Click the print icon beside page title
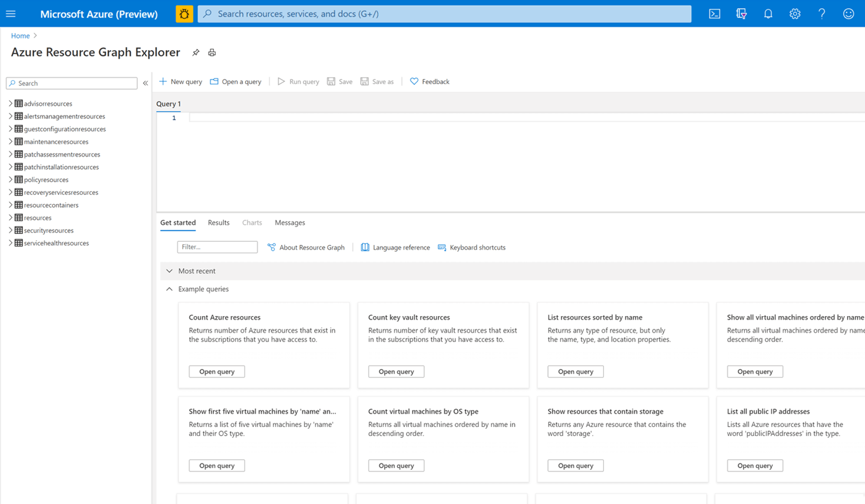Screen dimensions: 865x504 click(x=212, y=52)
